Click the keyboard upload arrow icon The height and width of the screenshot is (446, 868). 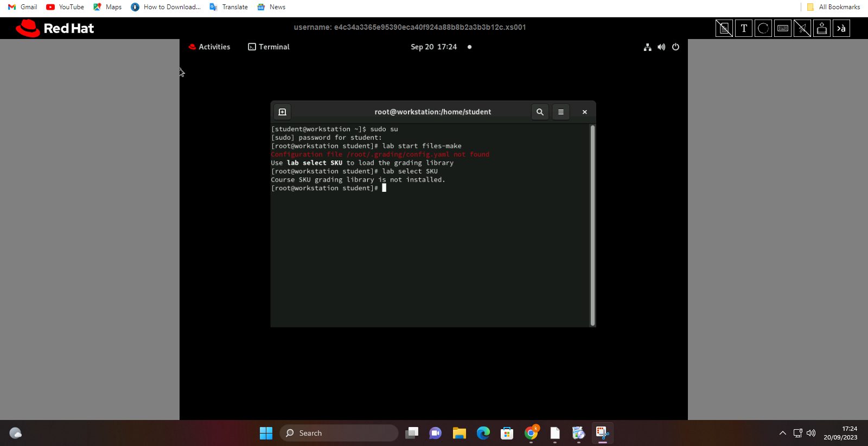(x=822, y=28)
